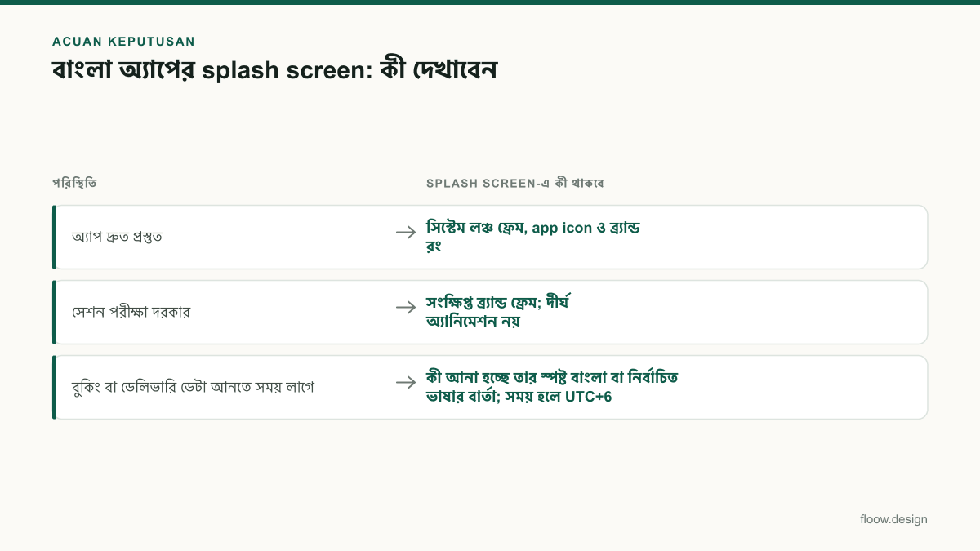This screenshot has width=980, height=551.
Task: Select "বুকিং বা ডেলিভারি ডেটা আনতে সময় লাগে"
Action: pyautogui.click(x=193, y=387)
